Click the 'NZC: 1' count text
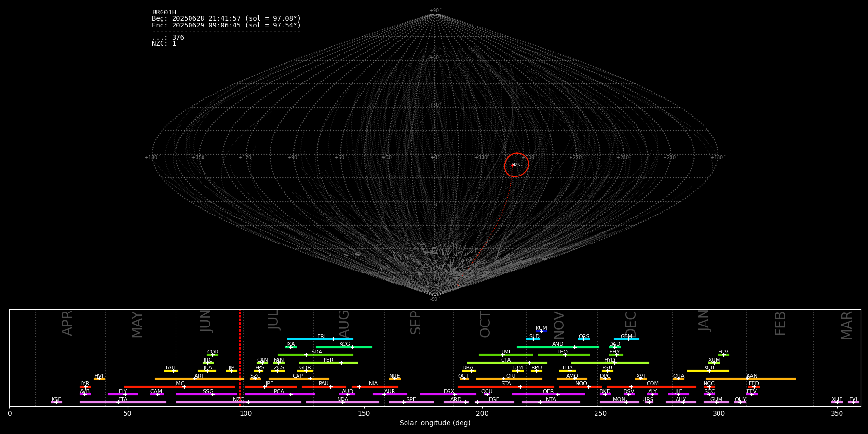 [164, 44]
